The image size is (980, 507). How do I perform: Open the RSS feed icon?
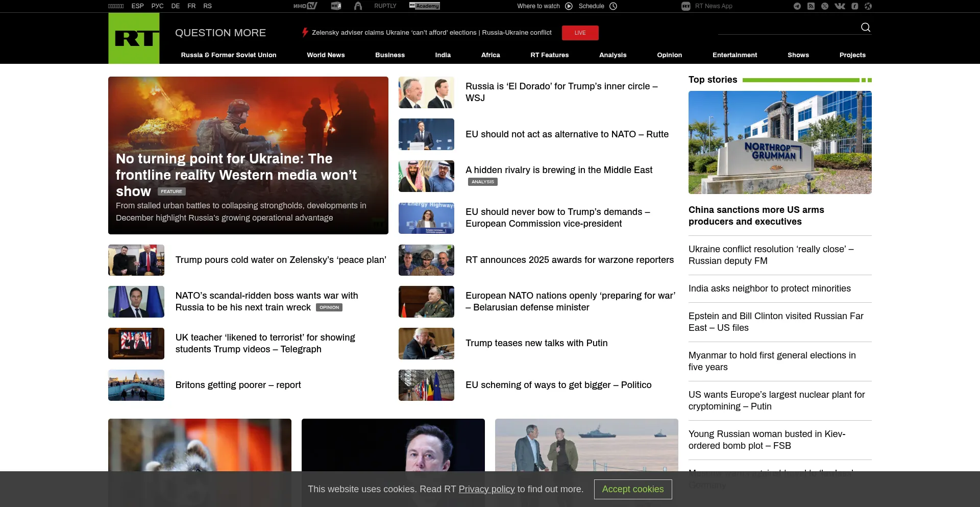click(811, 6)
